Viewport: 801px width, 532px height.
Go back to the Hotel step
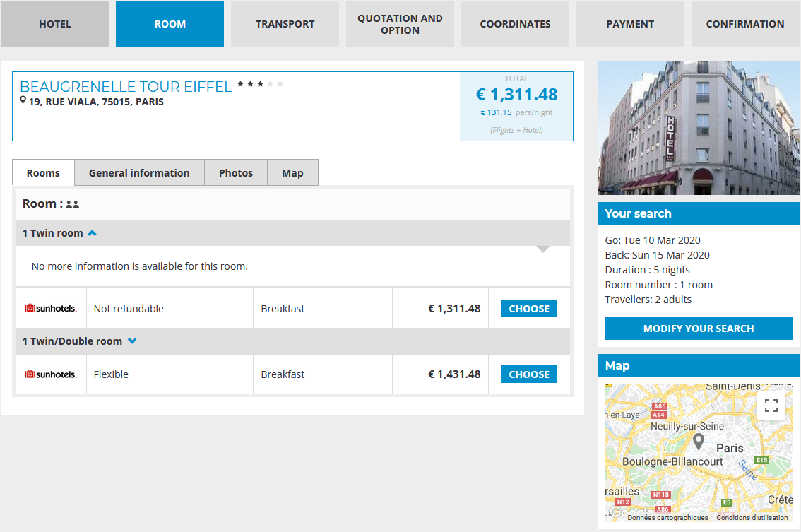click(55, 24)
